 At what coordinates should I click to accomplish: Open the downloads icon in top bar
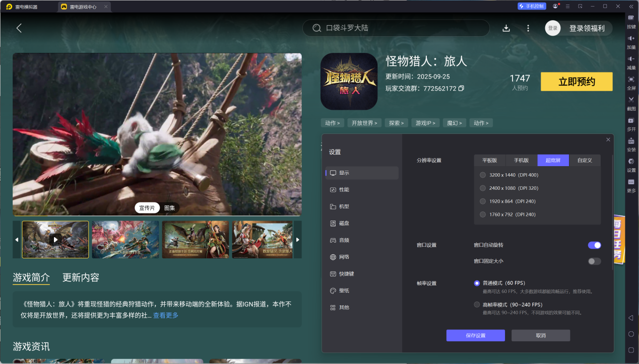coord(506,28)
